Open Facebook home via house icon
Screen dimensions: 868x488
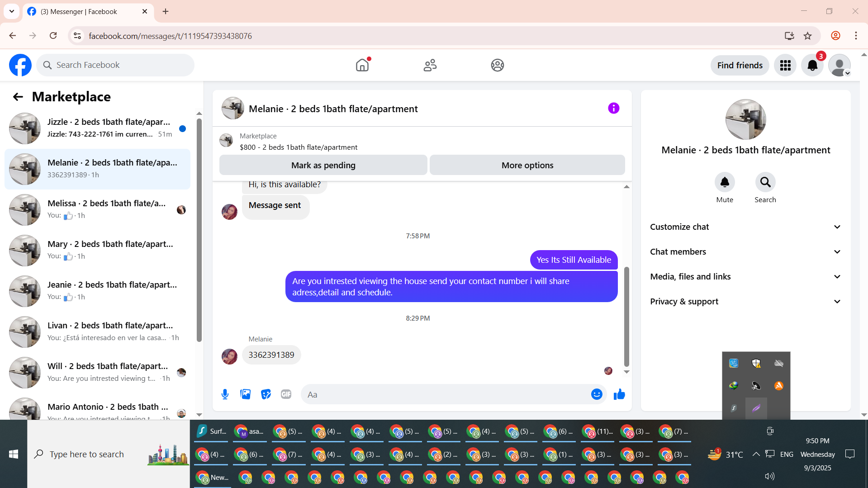click(362, 65)
